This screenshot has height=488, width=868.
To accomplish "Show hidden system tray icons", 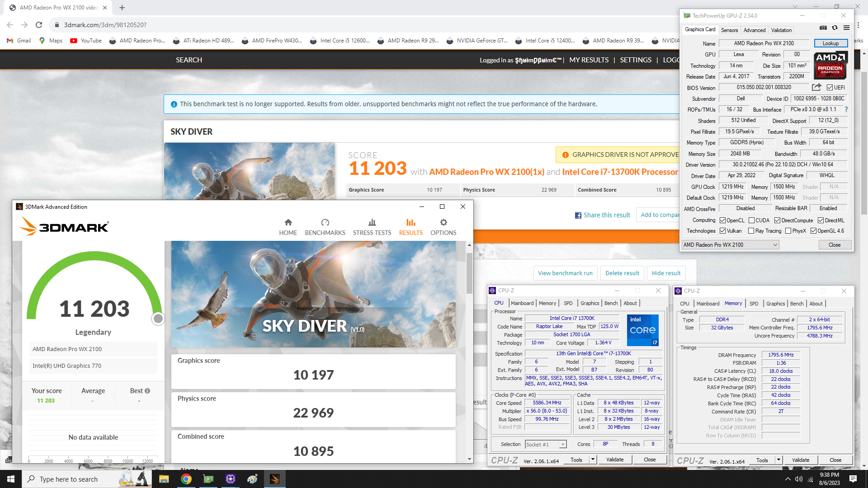I will (788, 479).
